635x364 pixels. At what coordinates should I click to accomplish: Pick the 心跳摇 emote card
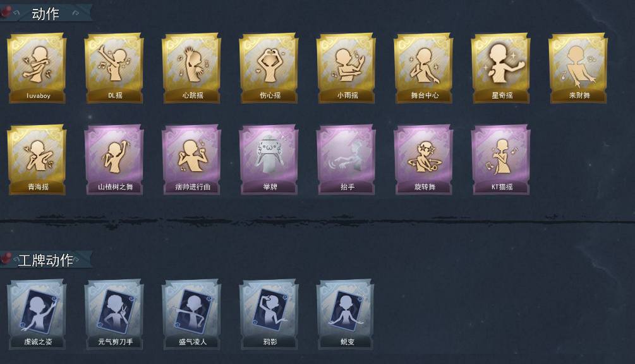(x=191, y=68)
